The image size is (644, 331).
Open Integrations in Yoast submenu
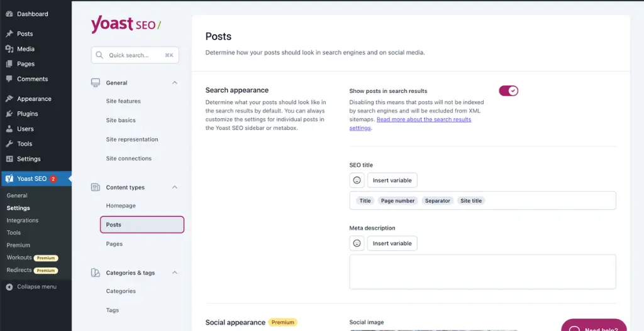23,220
